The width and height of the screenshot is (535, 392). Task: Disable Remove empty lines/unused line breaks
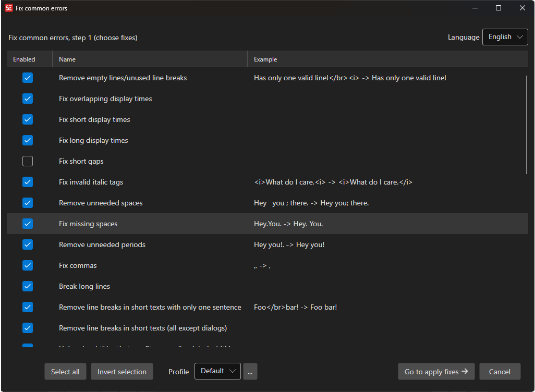click(27, 78)
